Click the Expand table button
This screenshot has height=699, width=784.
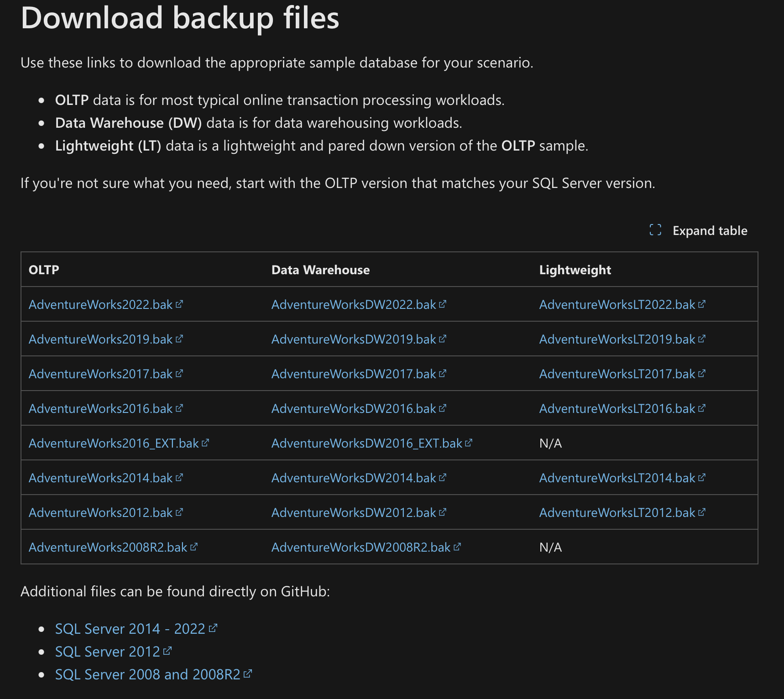(x=698, y=230)
